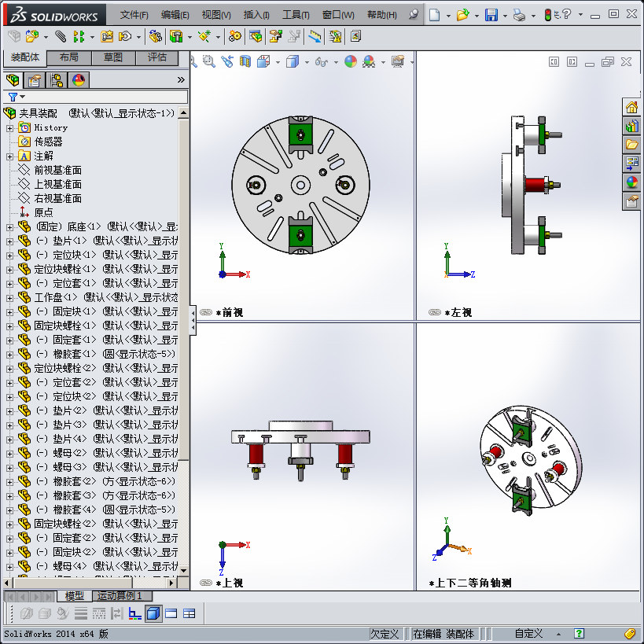The image size is (644, 644).
Task: Click the Open file folder icon
Action: click(x=462, y=15)
